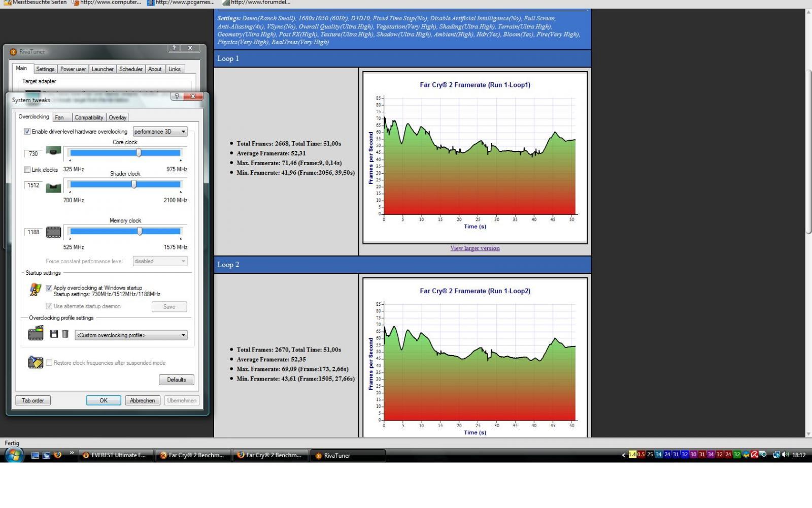
Task: Toggle Link clocks checkbox
Action: point(27,169)
